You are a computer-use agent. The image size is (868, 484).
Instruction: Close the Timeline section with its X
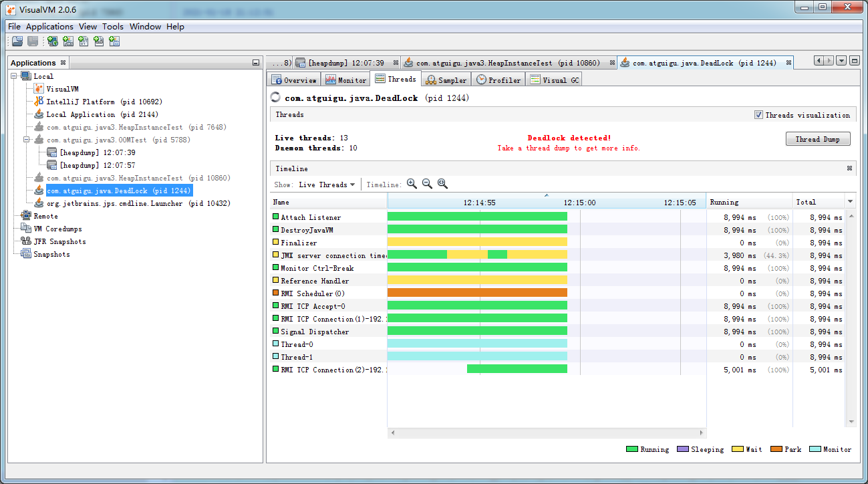[x=850, y=168]
